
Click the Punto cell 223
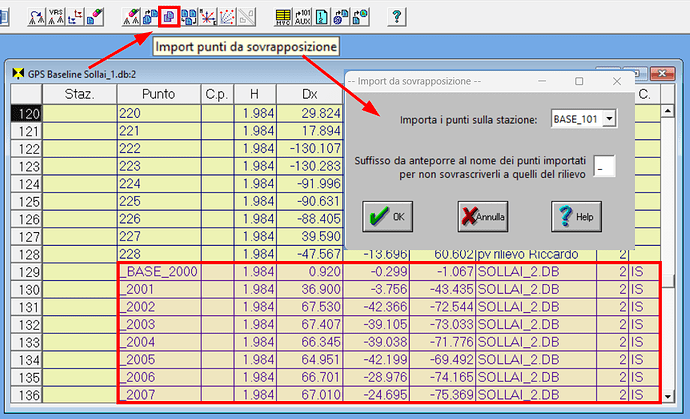pos(159,166)
